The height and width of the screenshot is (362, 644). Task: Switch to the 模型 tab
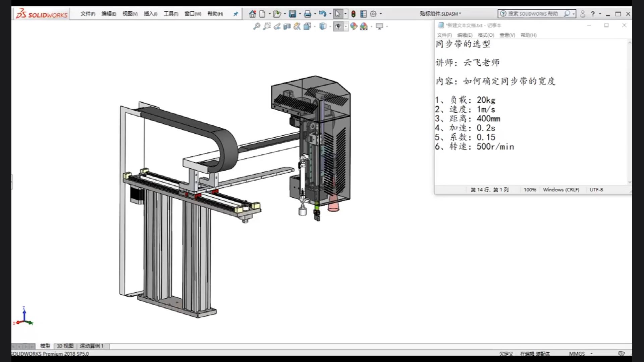pyautogui.click(x=45, y=346)
